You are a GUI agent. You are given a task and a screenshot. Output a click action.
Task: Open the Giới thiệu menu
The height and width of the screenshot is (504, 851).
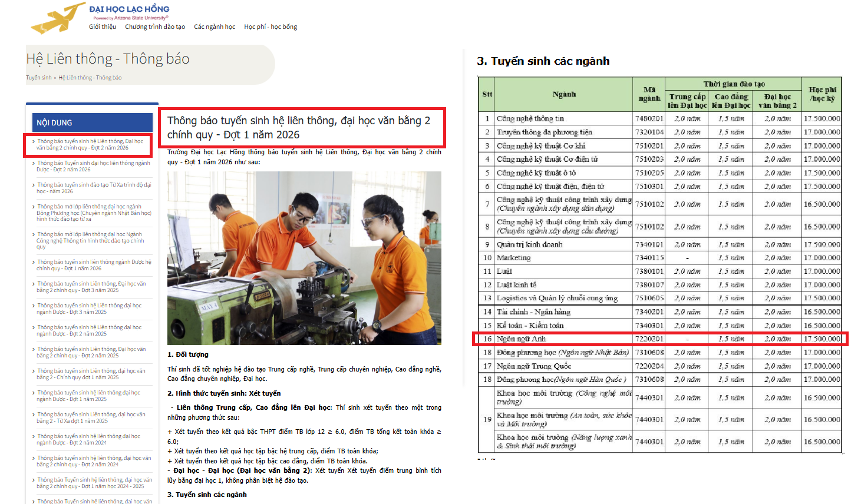pos(103,26)
